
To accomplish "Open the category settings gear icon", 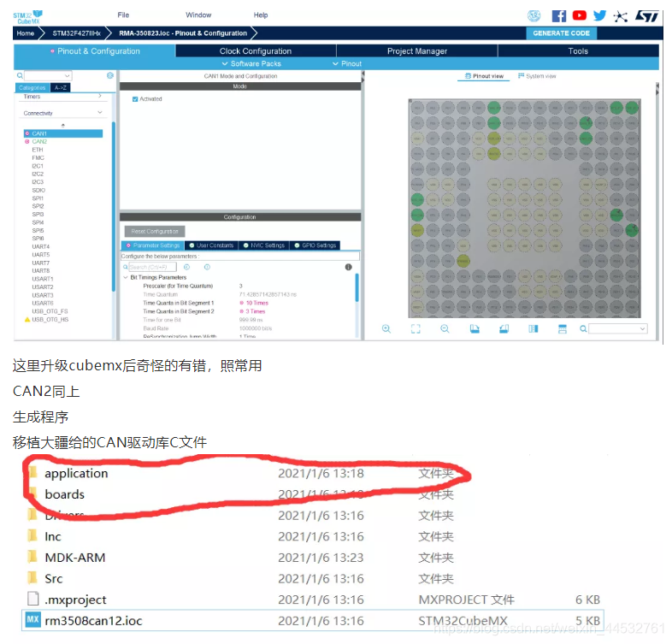I will pos(110,75).
